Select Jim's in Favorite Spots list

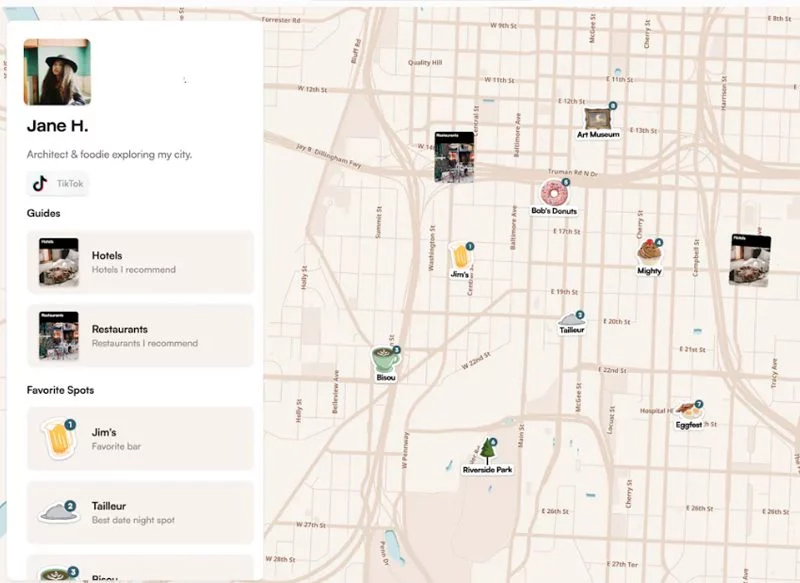coord(140,438)
